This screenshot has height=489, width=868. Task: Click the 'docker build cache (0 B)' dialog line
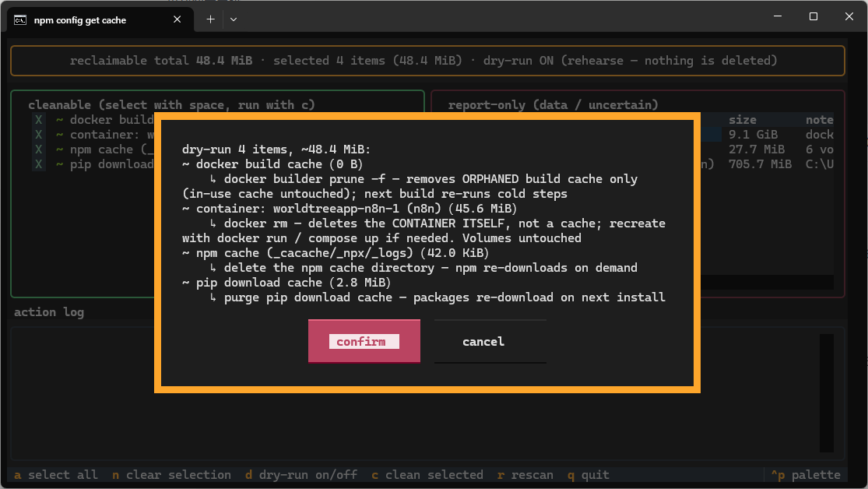pyautogui.click(x=272, y=164)
